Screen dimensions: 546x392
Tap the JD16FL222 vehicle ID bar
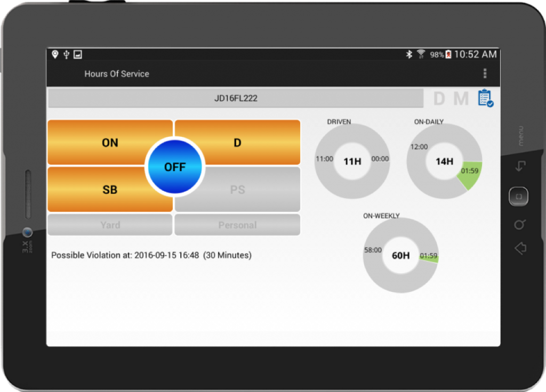tap(236, 99)
